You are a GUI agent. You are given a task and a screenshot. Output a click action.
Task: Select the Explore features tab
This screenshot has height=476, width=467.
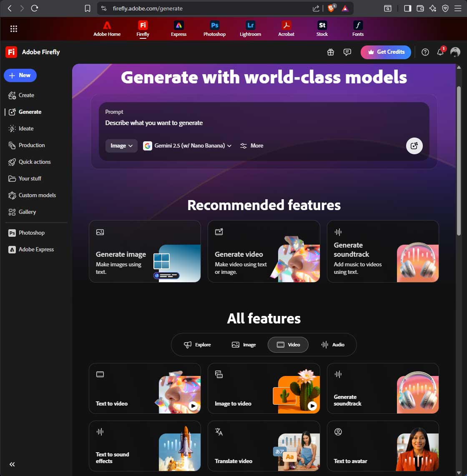pyautogui.click(x=198, y=345)
